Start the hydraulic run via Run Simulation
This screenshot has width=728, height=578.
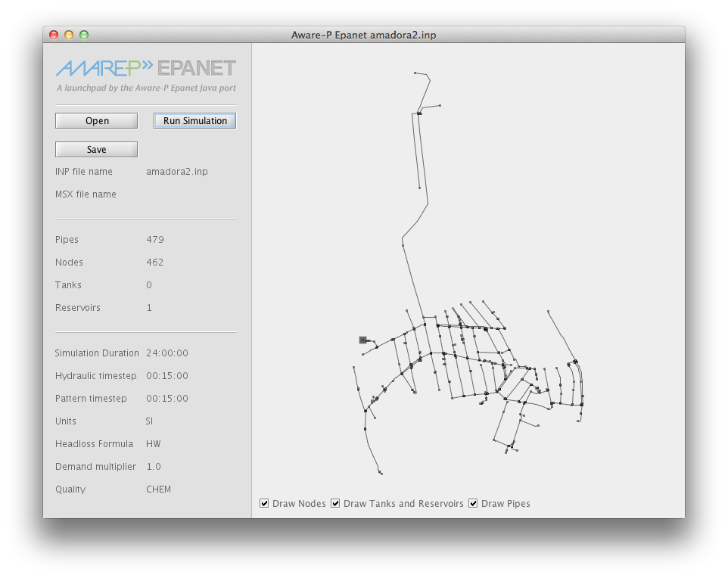(x=195, y=121)
